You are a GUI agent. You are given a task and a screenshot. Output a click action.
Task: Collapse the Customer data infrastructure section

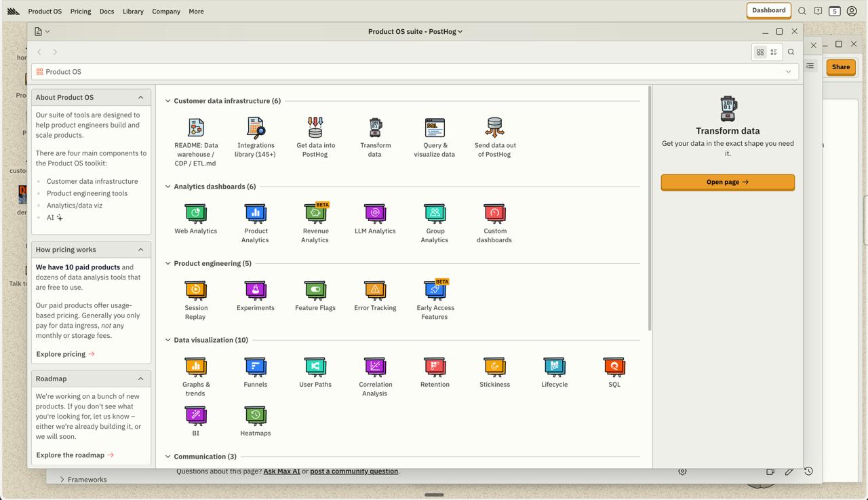[168, 101]
